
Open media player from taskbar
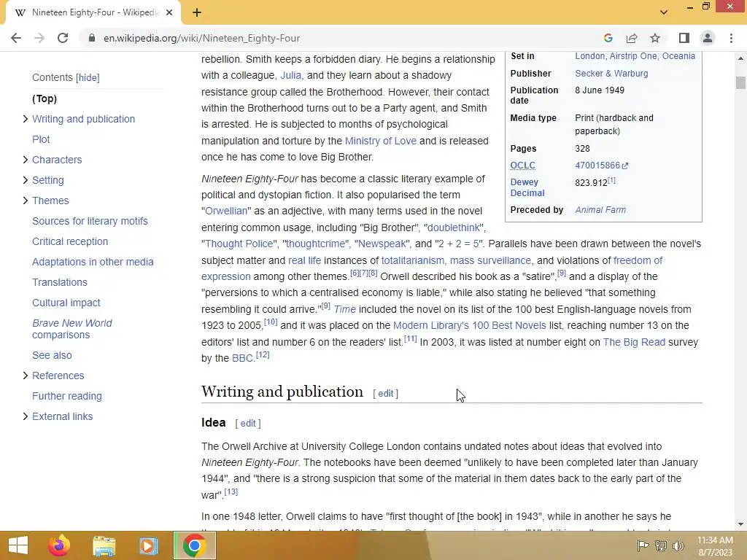pyautogui.click(x=148, y=545)
